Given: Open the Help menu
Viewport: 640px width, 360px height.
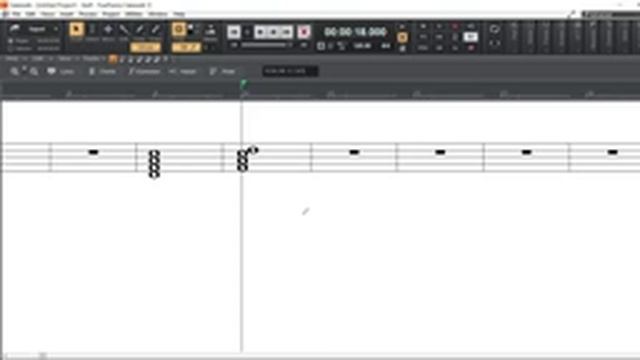Looking at the screenshot, I should (x=179, y=14).
